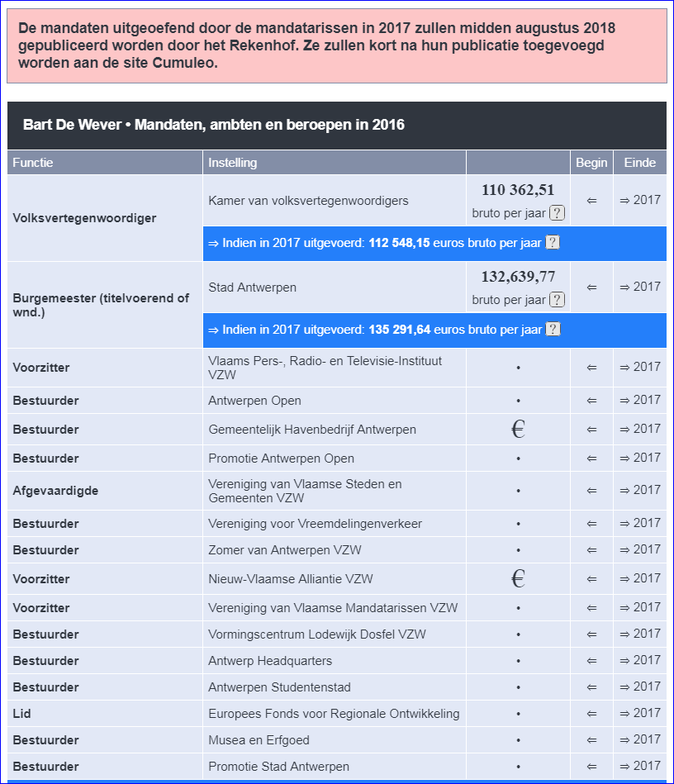Select euro icon for Gemeentelijk Havenbedrijf Antwerpen
The image size is (674, 784).
517,429
